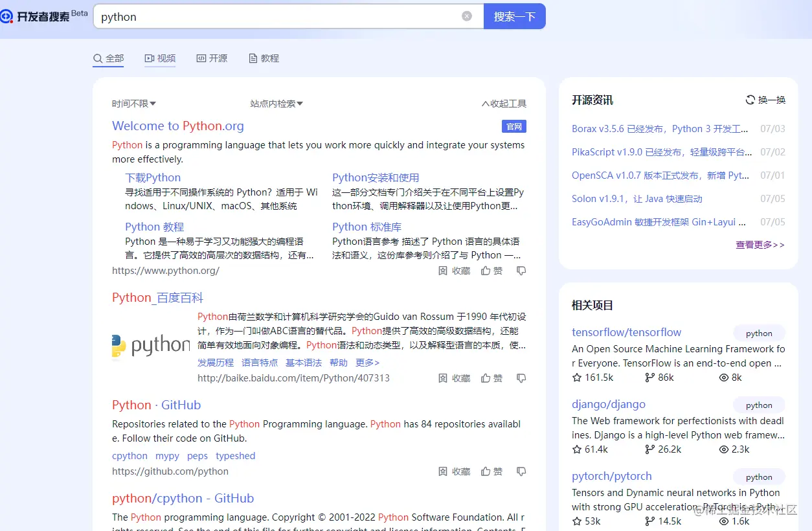Open the cpython tag link
812x531 pixels.
(x=130, y=456)
